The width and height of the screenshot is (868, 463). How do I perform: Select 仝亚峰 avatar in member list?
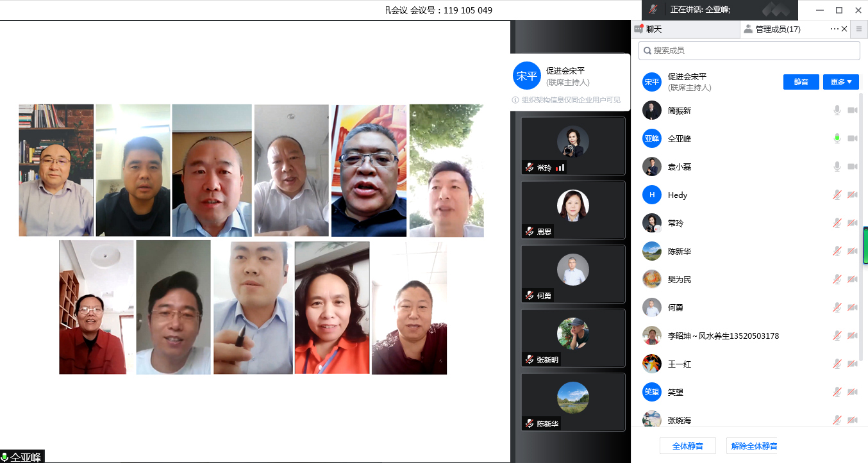click(652, 138)
